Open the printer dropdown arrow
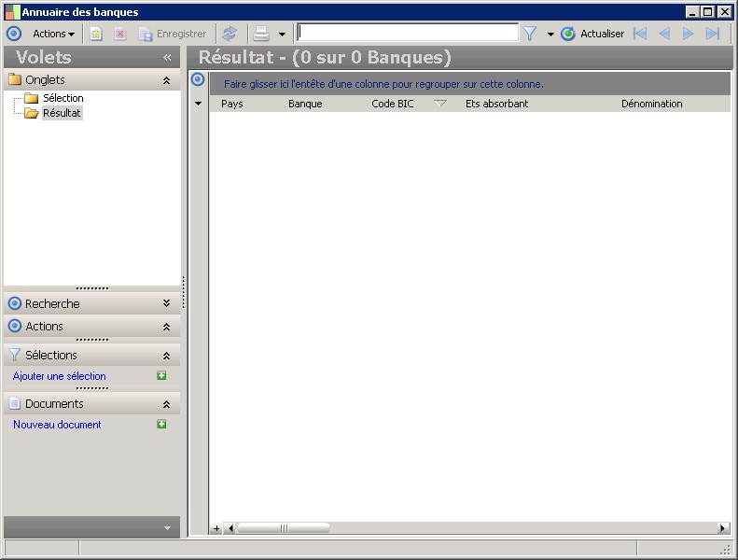Image resolution: width=738 pixels, height=560 pixels. pos(282,34)
